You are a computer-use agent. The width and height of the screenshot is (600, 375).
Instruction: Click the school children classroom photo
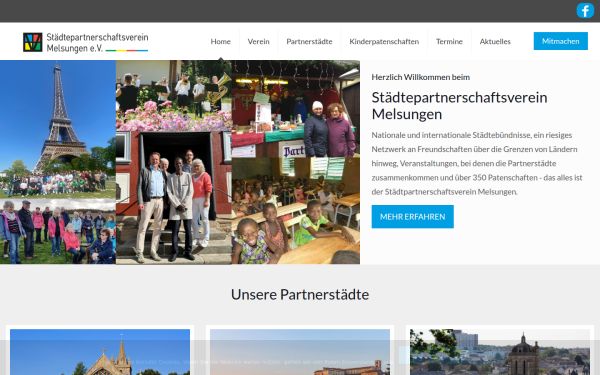[x=295, y=211]
